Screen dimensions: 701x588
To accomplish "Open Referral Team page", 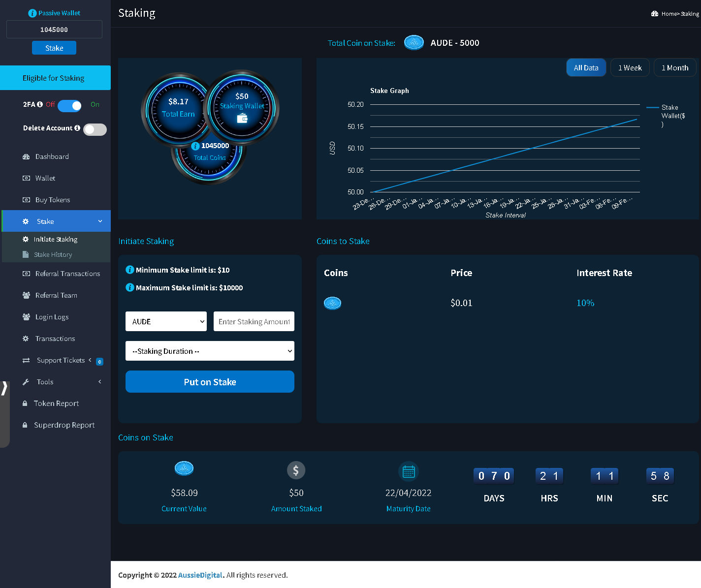I will point(56,295).
